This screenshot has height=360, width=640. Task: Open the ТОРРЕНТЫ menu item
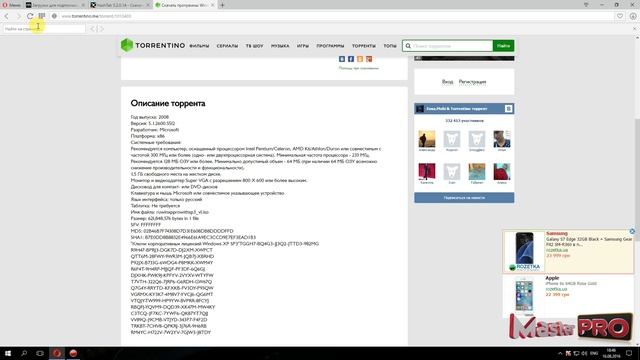[364, 46]
